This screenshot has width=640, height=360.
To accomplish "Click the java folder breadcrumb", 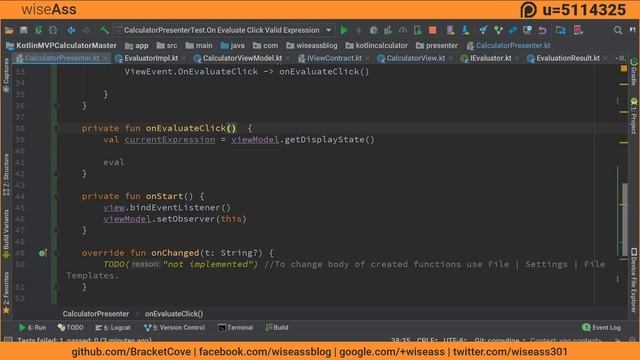I will point(232,46).
